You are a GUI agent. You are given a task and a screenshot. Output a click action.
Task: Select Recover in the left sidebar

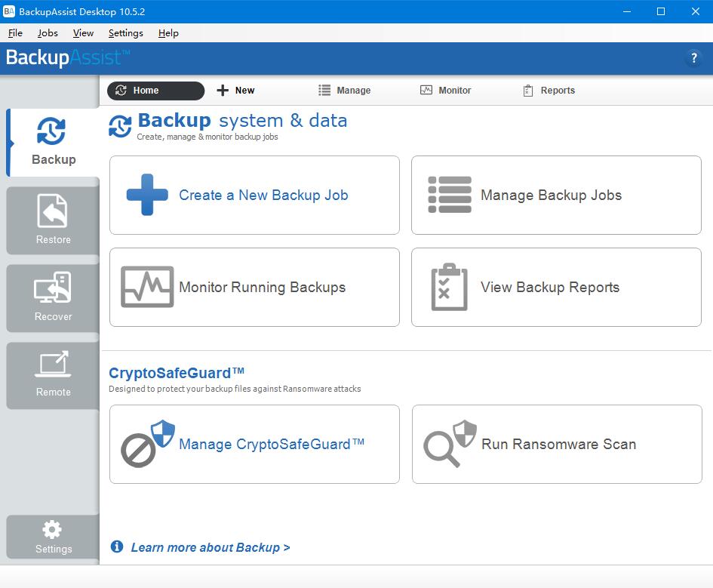coord(54,298)
